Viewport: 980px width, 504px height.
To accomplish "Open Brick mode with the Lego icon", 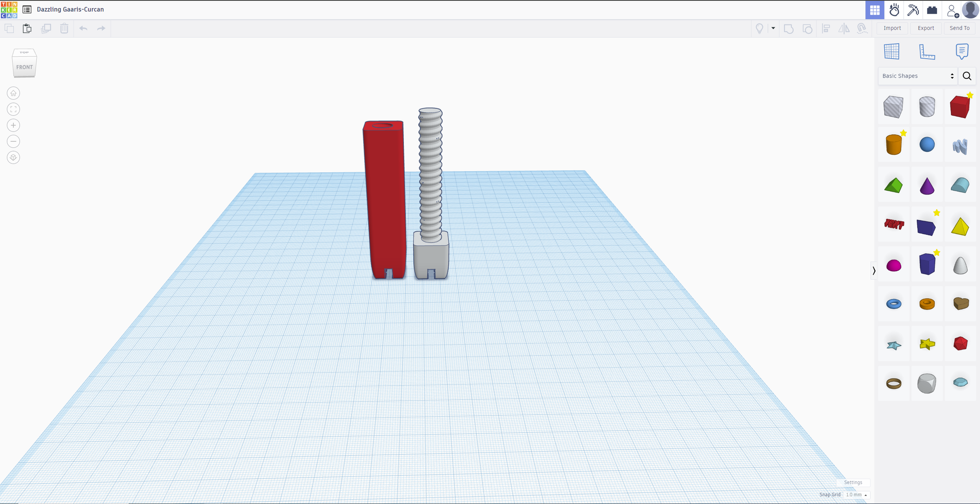I will (x=932, y=10).
